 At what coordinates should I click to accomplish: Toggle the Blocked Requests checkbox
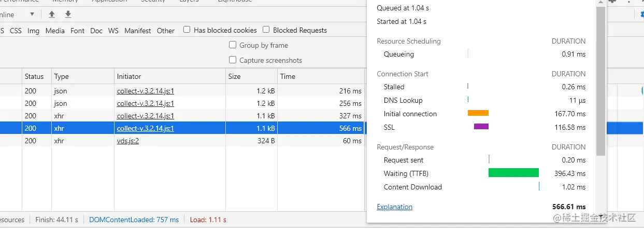266,30
